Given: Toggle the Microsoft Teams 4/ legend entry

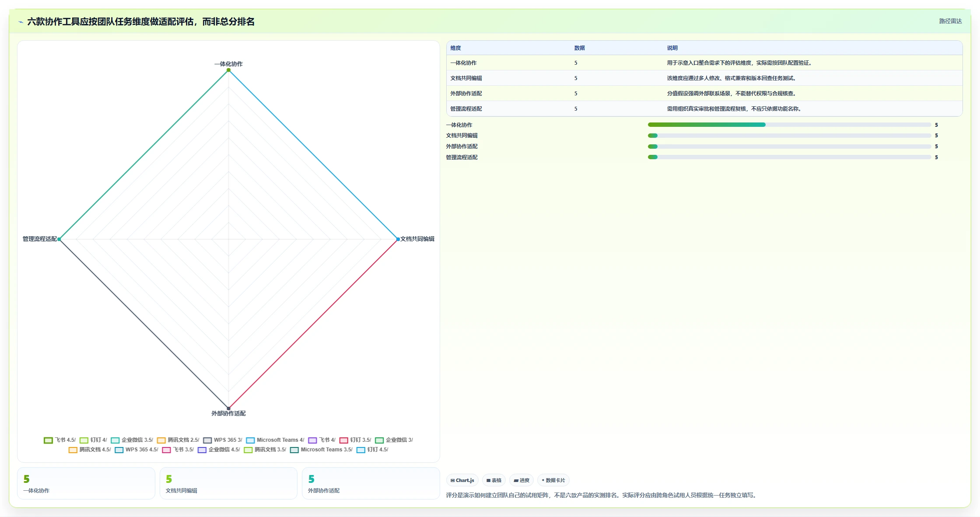Looking at the screenshot, I should 275,440.
